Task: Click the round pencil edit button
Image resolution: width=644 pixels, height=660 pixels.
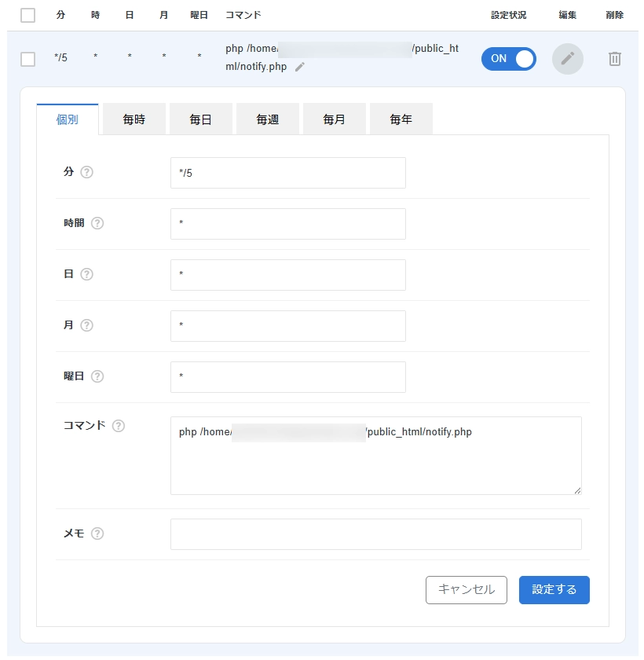Action: pos(567,59)
